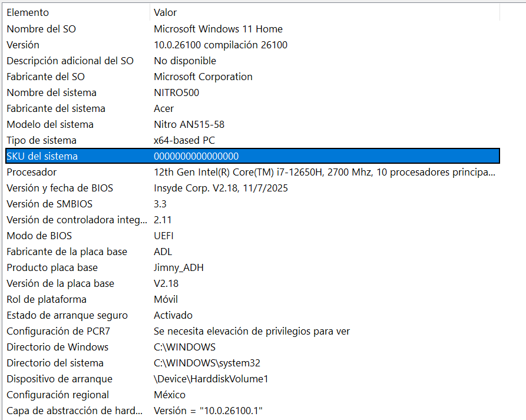Select the Versión de SMBIOS row

(x=253, y=204)
